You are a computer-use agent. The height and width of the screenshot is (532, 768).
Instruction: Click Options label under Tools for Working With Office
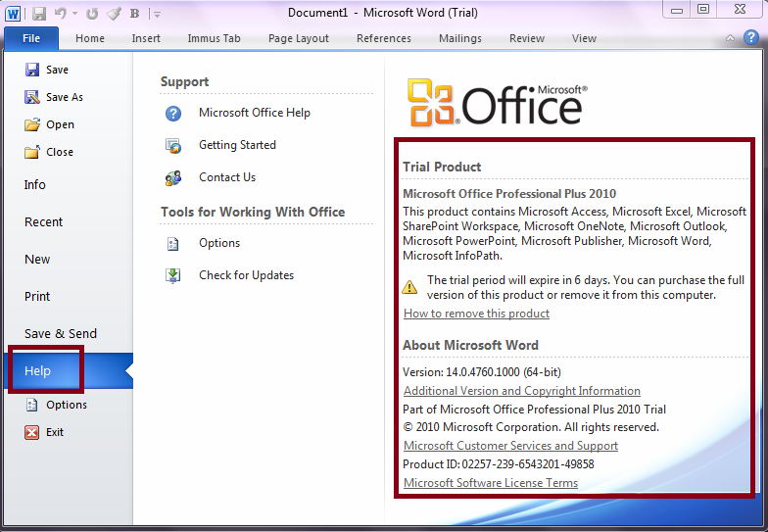click(x=219, y=243)
